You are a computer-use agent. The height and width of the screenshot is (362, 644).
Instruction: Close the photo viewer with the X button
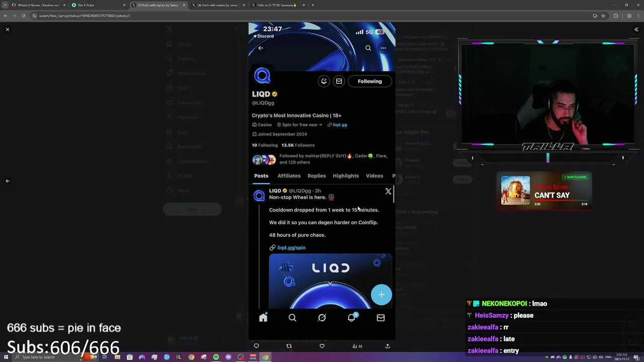click(8, 30)
